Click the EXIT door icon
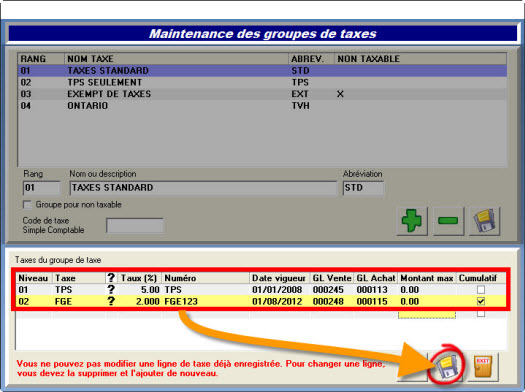 (483, 366)
